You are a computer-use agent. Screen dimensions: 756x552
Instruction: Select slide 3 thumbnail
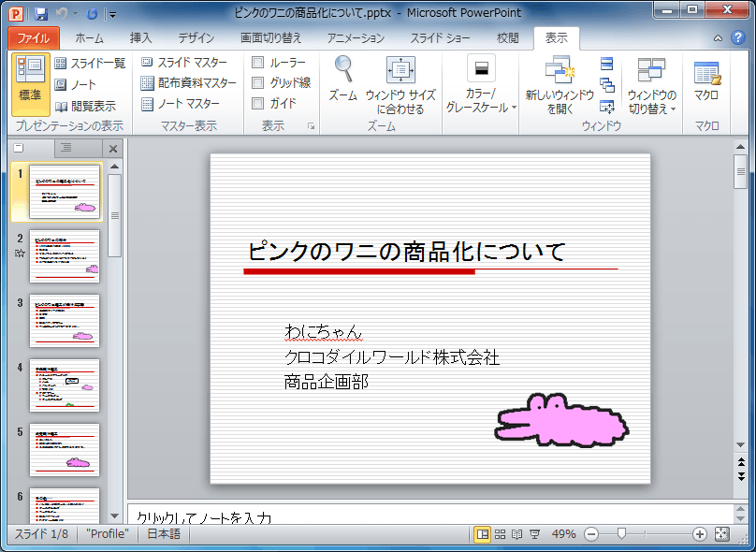(x=65, y=321)
